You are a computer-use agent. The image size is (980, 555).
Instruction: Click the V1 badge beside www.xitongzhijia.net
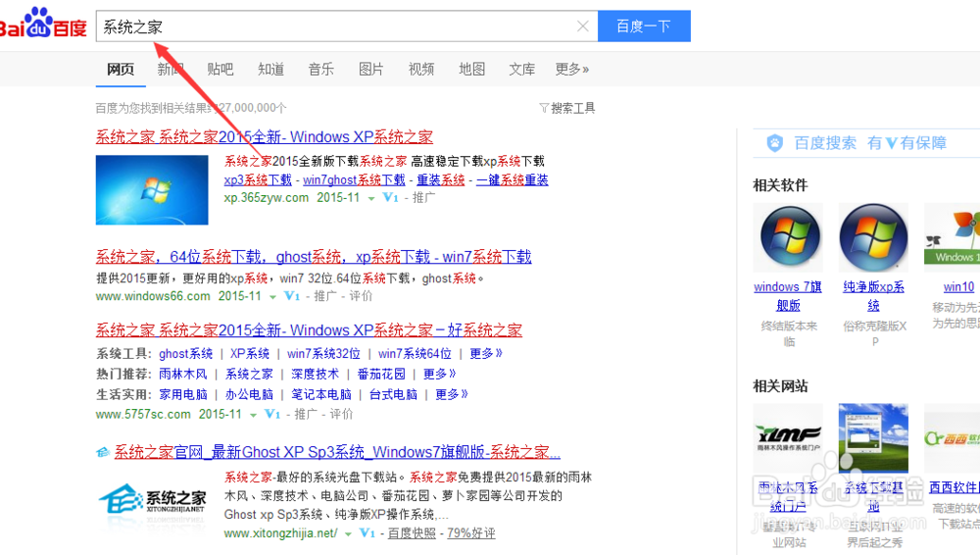coord(367,533)
